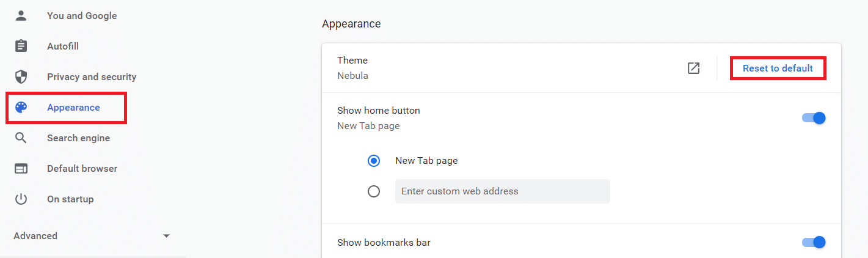Open the Search engine settings
Viewport: 868px width, 258px height.
point(79,138)
